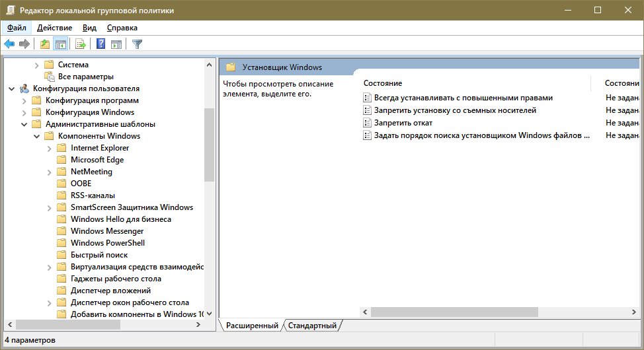Expand the Internet Explorer folder node
Viewport: 644px width, 350px height.
[x=50, y=148]
